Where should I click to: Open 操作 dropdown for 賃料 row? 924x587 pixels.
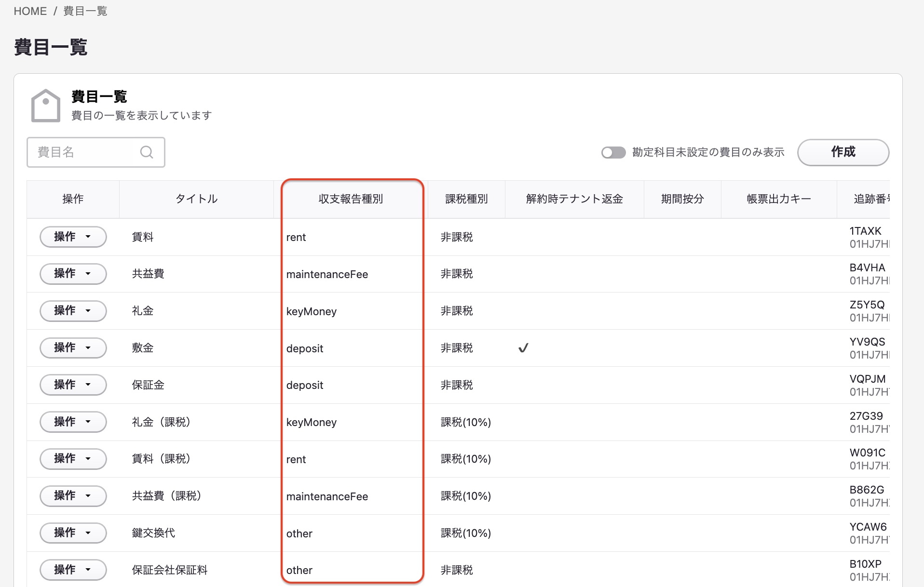[x=73, y=237]
